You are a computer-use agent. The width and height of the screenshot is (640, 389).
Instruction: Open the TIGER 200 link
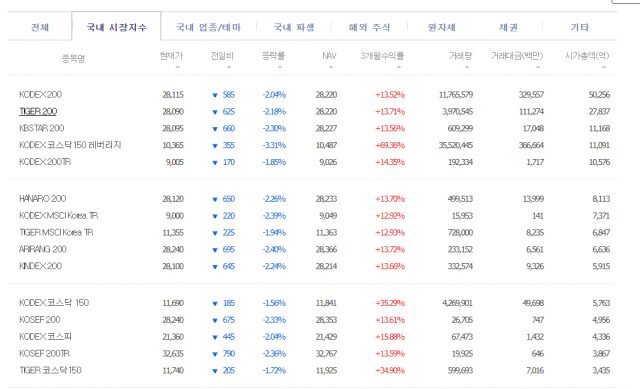38,111
